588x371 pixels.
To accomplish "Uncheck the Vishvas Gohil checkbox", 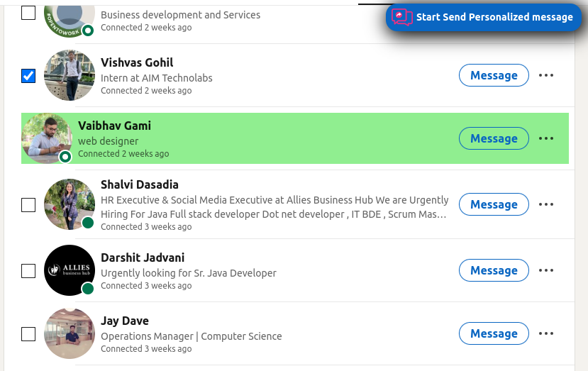I will point(28,75).
